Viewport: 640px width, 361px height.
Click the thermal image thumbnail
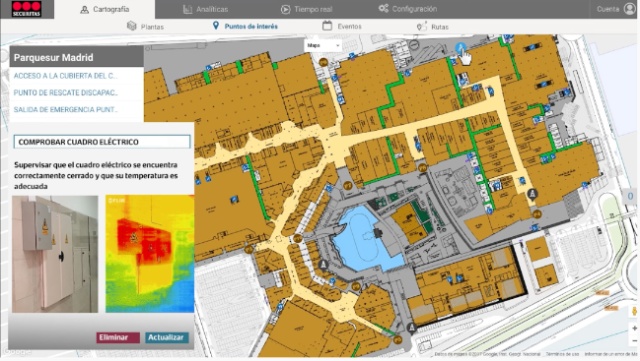point(149,254)
